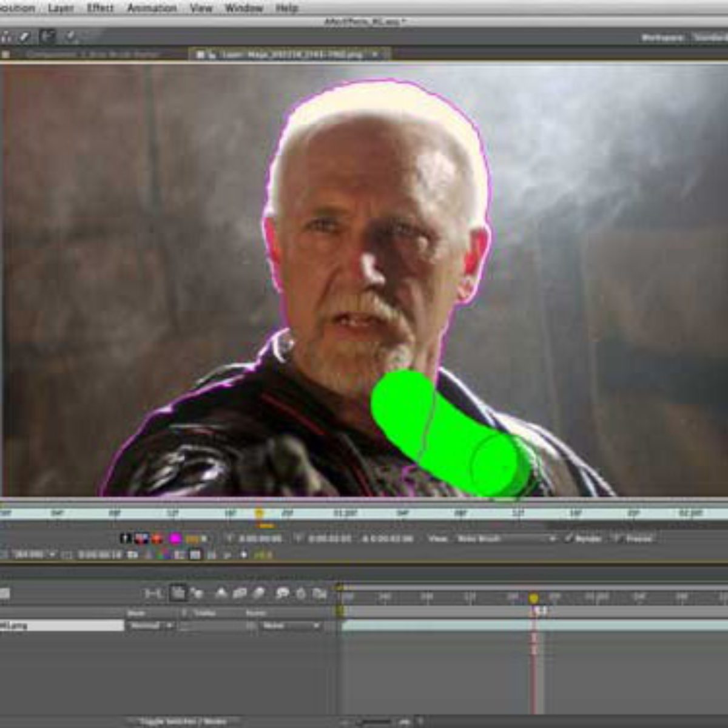
Task: Click the timeline zoom slider
Action: coord(376,722)
